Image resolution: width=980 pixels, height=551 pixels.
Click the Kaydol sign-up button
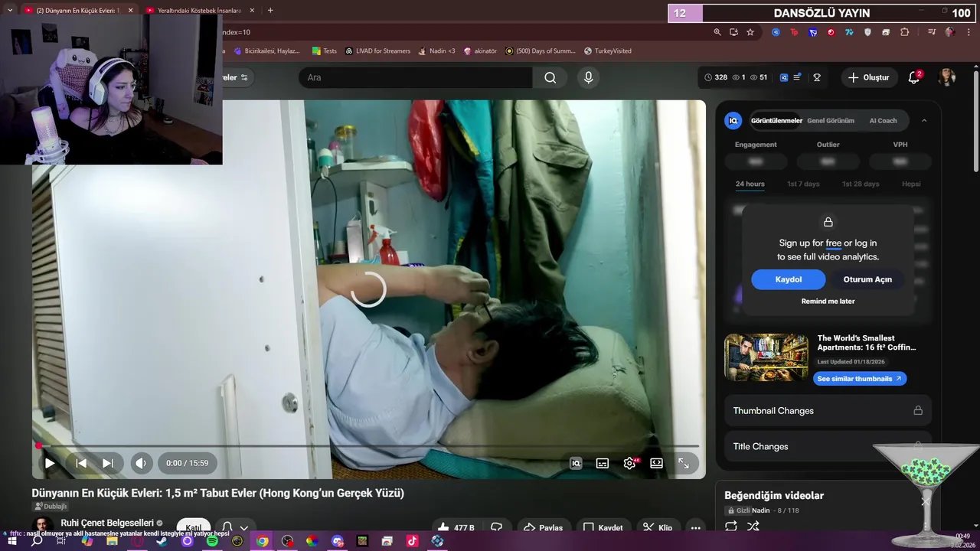click(x=789, y=279)
